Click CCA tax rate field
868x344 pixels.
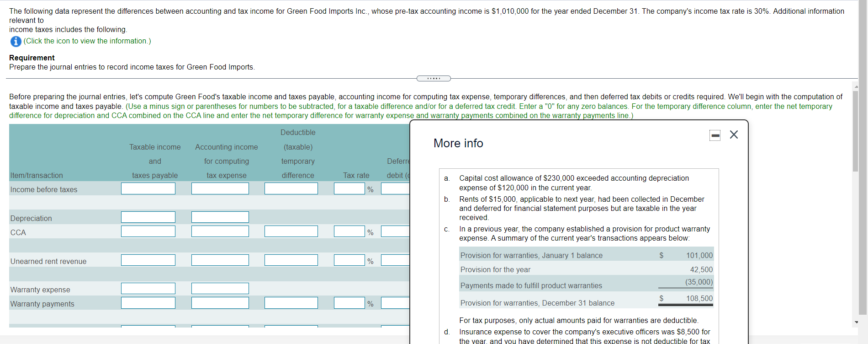tap(349, 231)
